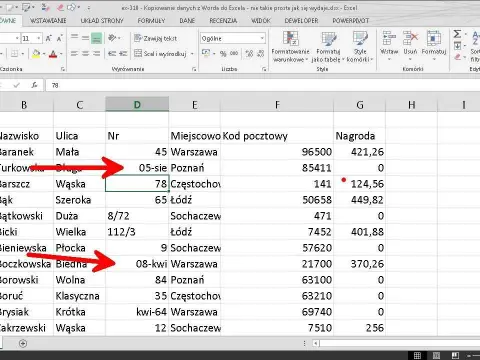Add a new sheet with plus button
The image size is (480, 360).
pyautogui.click(x=23, y=343)
